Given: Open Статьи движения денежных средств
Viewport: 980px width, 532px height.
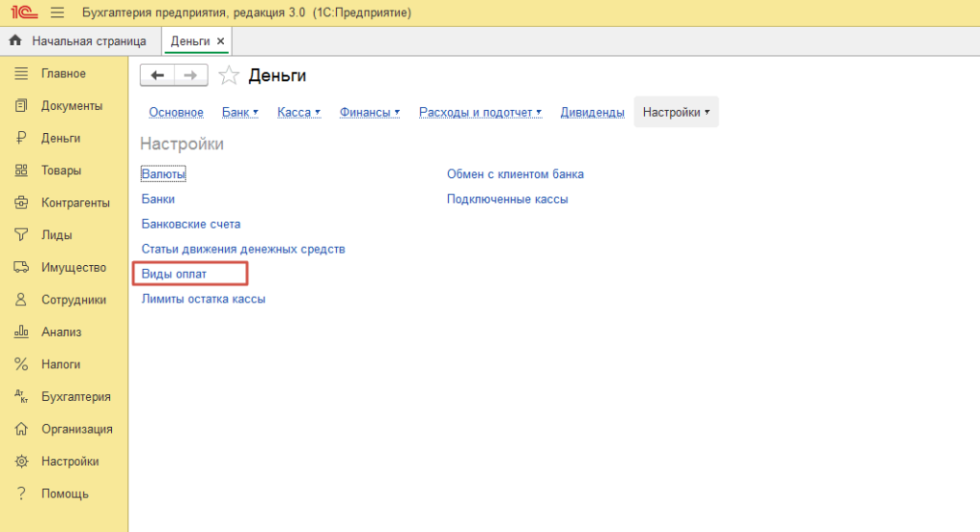Looking at the screenshot, I should 243,249.
